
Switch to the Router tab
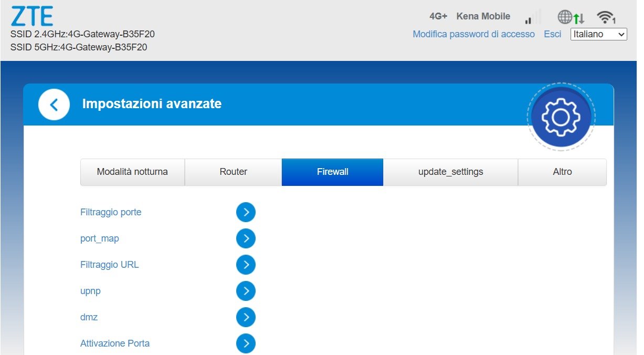click(233, 172)
